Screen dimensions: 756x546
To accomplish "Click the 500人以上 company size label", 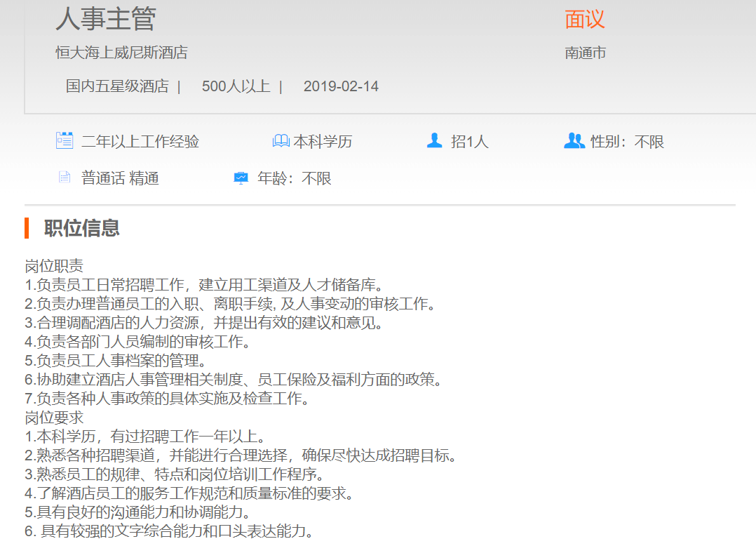I will [x=236, y=86].
